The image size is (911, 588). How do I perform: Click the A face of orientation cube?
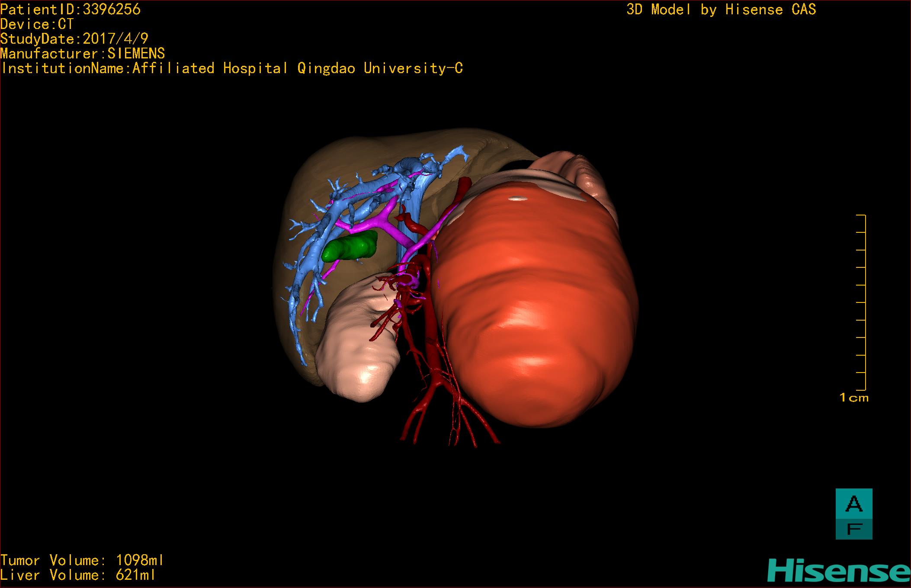coord(853,504)
